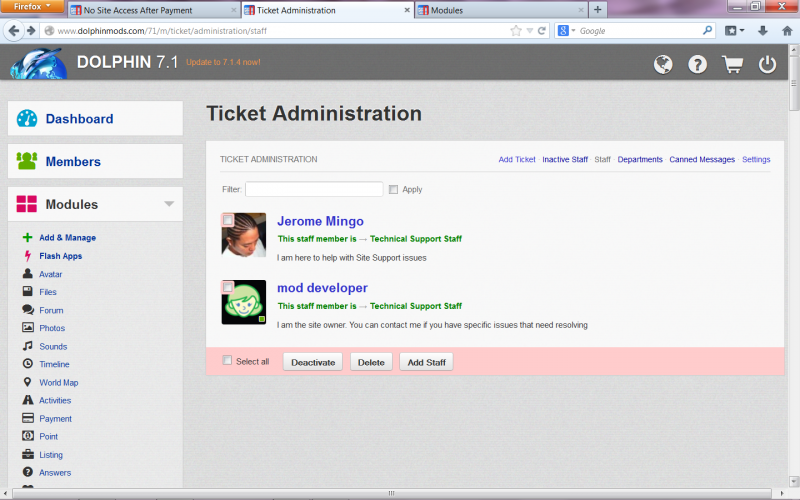
Task: Select the mod developer staff checkbox
Action: click(x=228, y=287)
